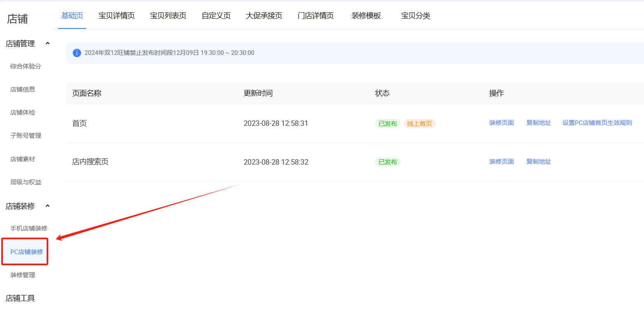This screenshot has height=316, width=644.
Task: Click the timestamp 2023-08-28 12:58:31
Action: click(276, 123)
